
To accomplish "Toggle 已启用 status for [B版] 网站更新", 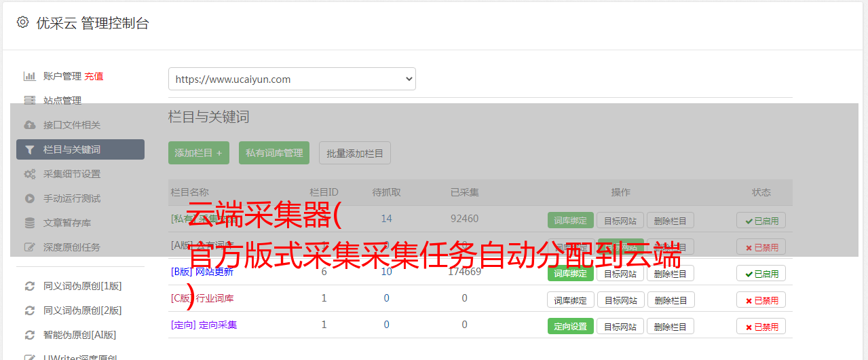I will pyautogui.click(x=761, y=273).
